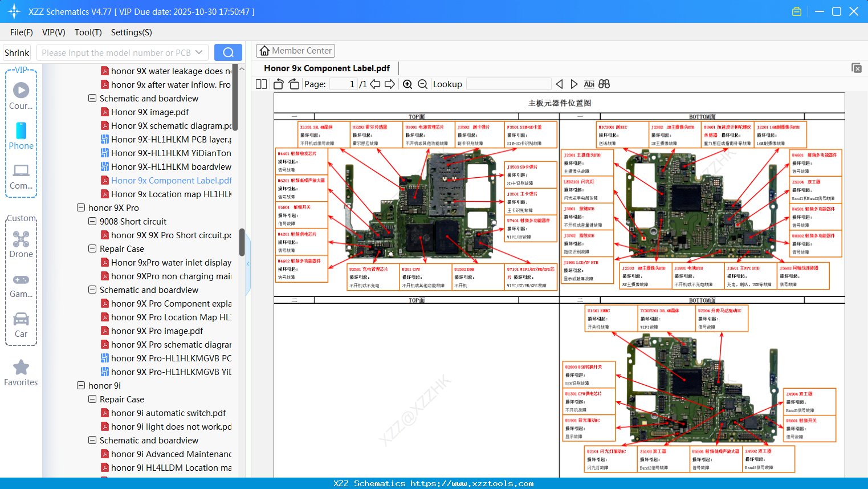
Task: Zoom out of the PDF
Action: [x=422, y=84]
